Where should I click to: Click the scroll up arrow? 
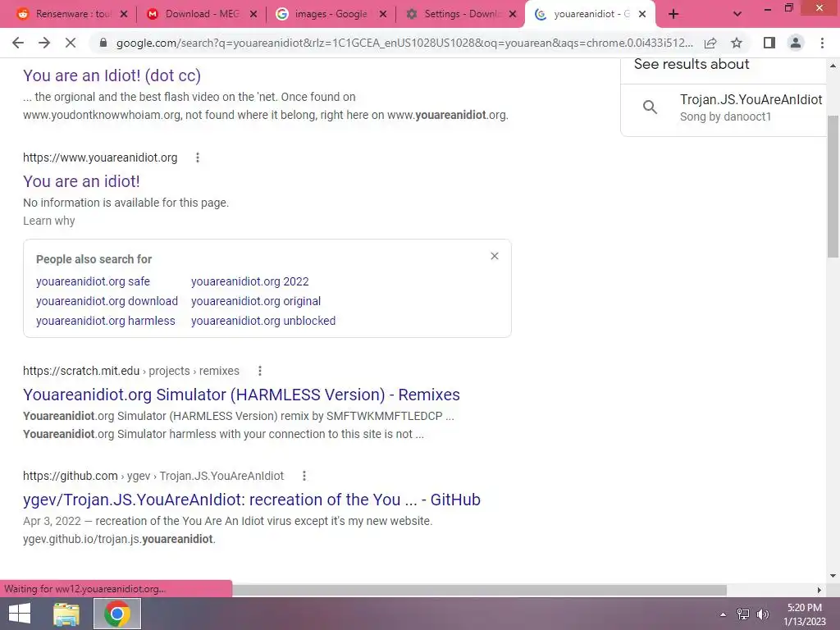[833, 66]
